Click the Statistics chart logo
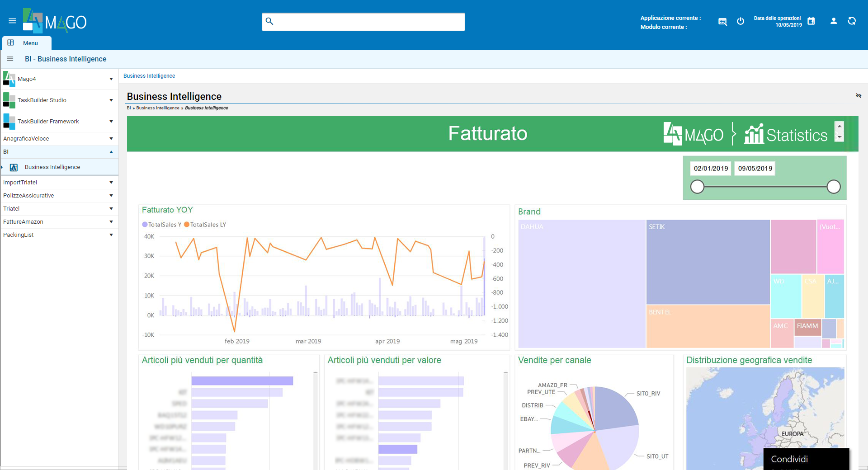This screenshot has width=868, height=470. point(786,134)
